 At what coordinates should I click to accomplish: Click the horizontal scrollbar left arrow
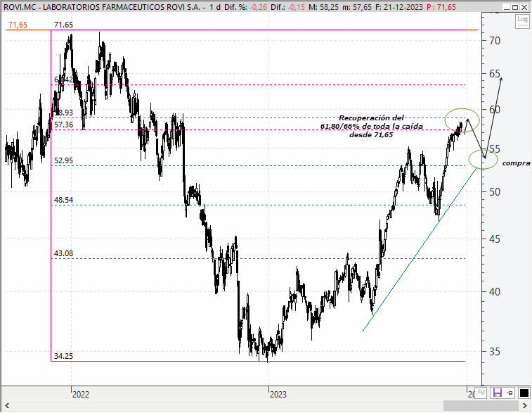point(7,405)
